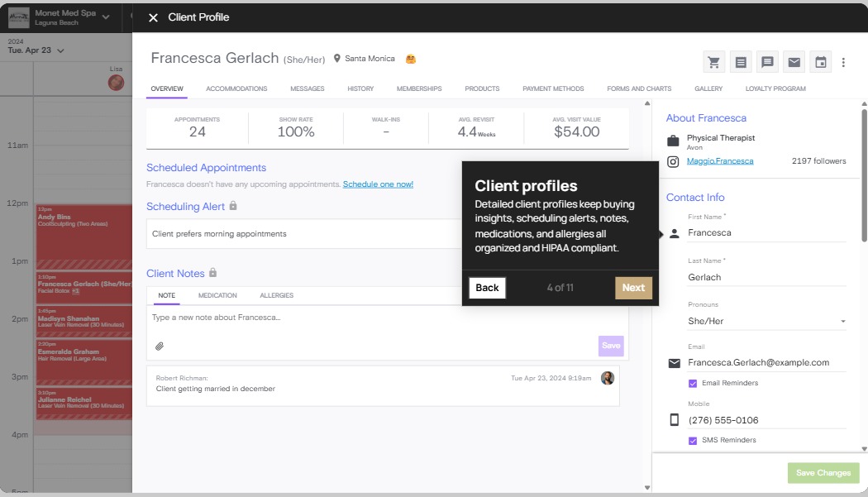The image size is (868, 497).
Task: Click Next in the tour popup
Action: 633,288
